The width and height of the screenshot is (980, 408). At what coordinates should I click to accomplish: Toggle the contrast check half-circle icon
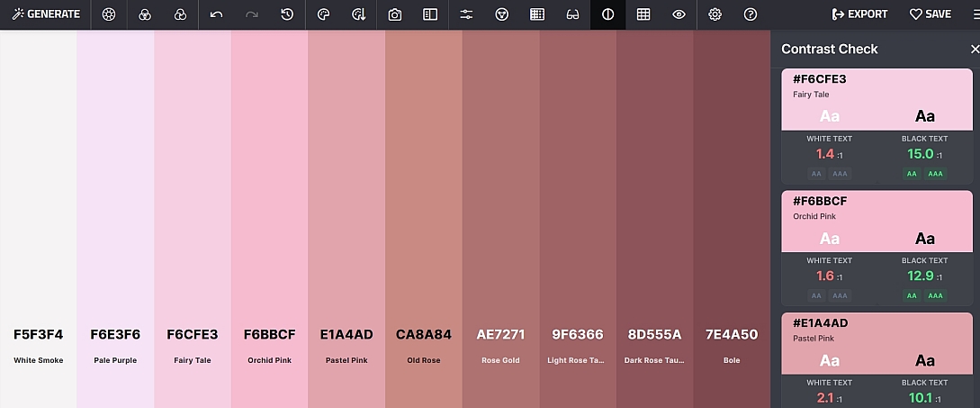point(607,14)
